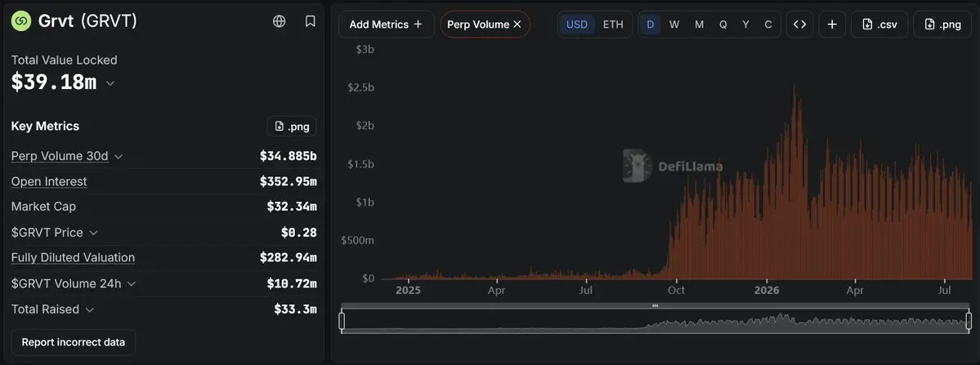The image size is (980, 365).
Task: Expand the $GRVT Volume 24h chevron
Action: [132, 284]
